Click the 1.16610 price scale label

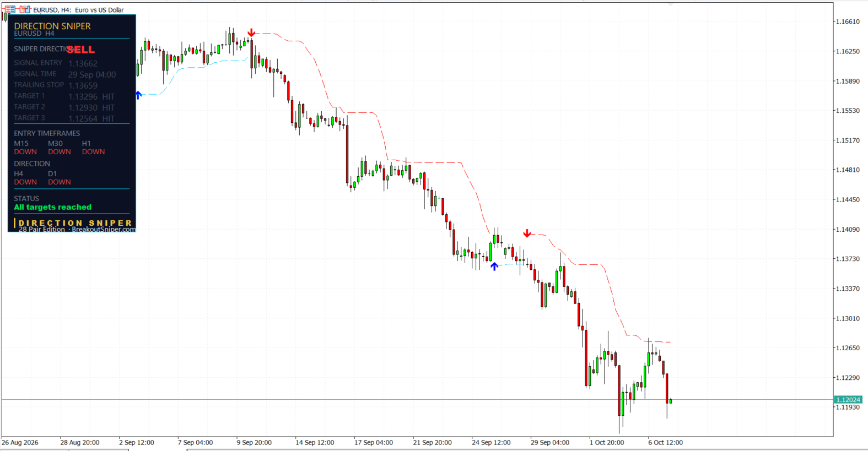(848, 21)
